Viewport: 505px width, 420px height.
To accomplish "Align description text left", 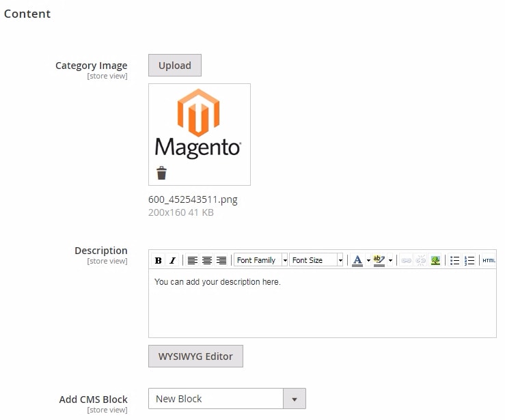I will [x=192, y=260].
